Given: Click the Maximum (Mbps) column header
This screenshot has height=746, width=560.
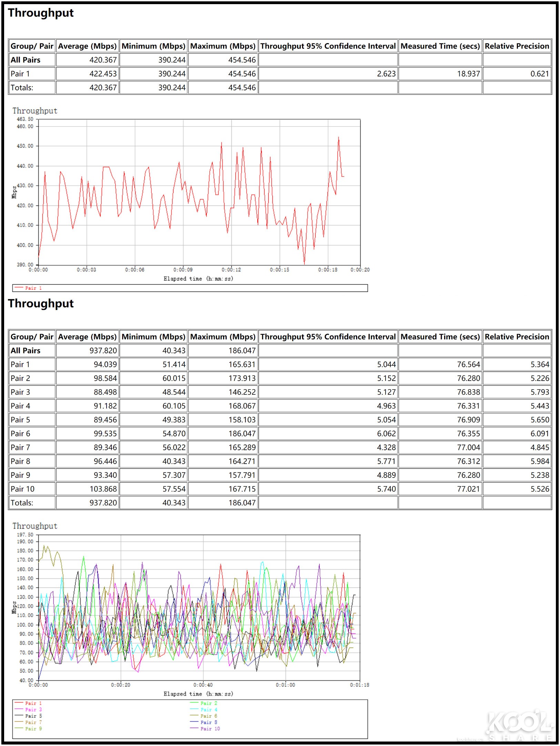Looking at the screenshot, I should click(x=223, y=46).
